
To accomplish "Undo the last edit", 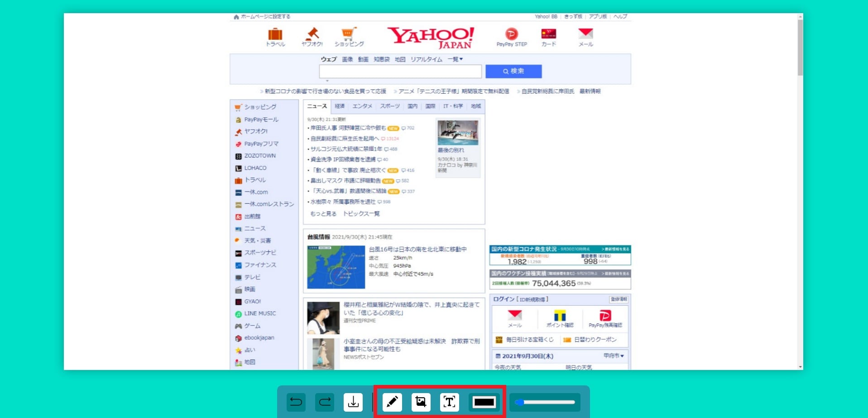I will (x=296, y=402).
